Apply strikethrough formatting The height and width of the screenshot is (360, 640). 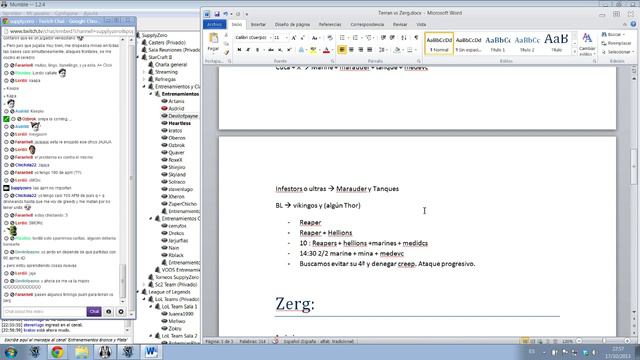pyautogui.click(x=271, y=50)
